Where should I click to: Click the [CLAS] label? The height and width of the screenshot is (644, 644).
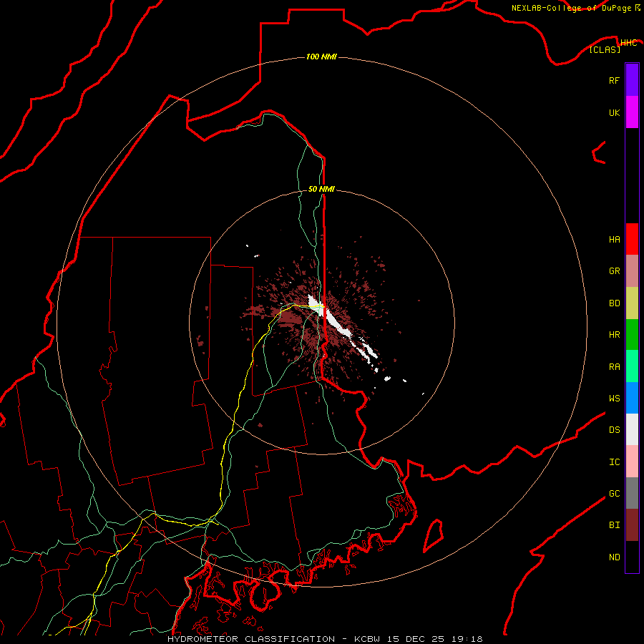point(605,49)
